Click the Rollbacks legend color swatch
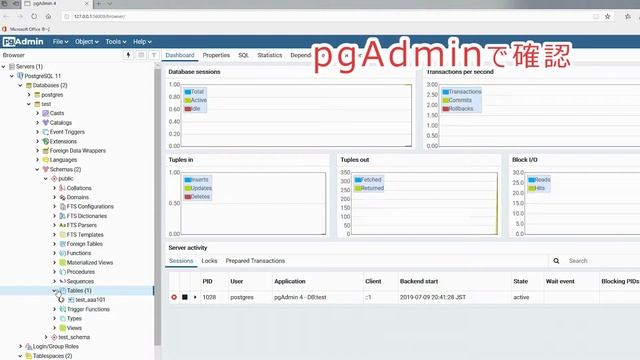 [x=446, y=109]
